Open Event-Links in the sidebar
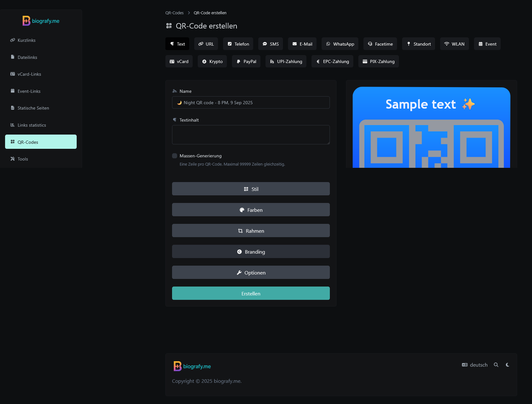 tap(41, 91)
